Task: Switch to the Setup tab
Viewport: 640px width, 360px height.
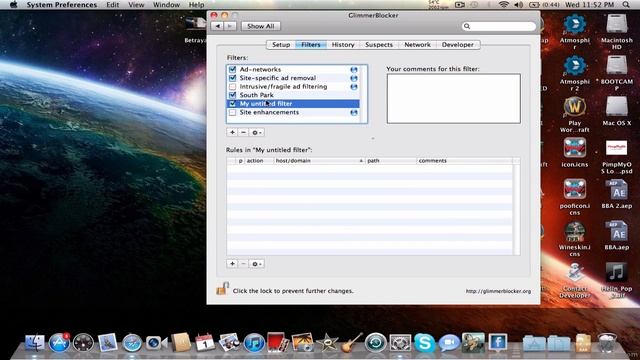Action: click(x=281, y=45)
